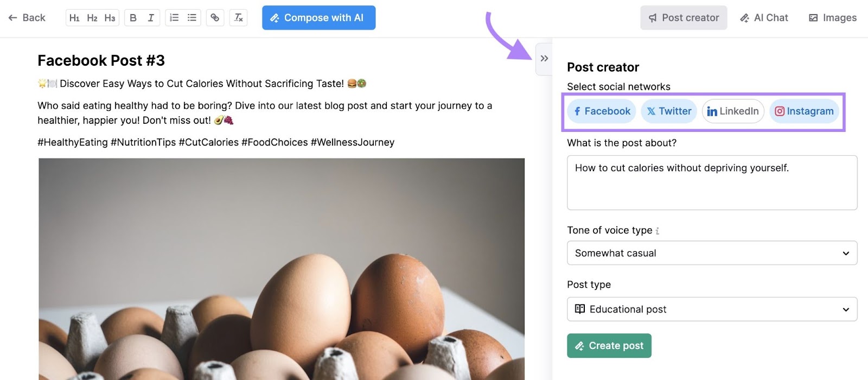The width and height of the screenshot is (868, 380).
Task: Open the Post type dropdown
Action: [x=712, y=309]
